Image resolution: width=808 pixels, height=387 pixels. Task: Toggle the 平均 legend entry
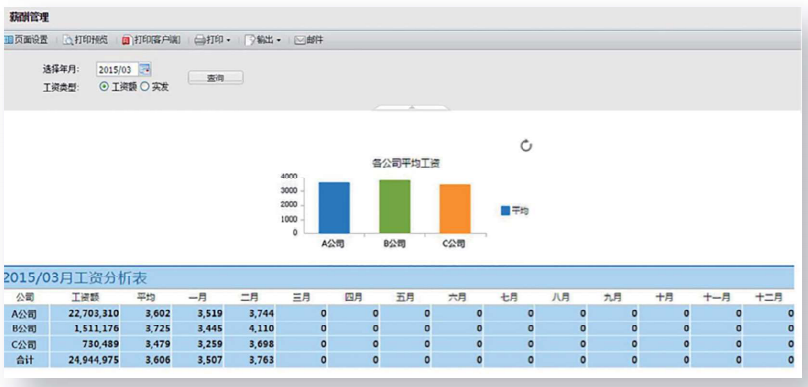[x=515, y=210]
